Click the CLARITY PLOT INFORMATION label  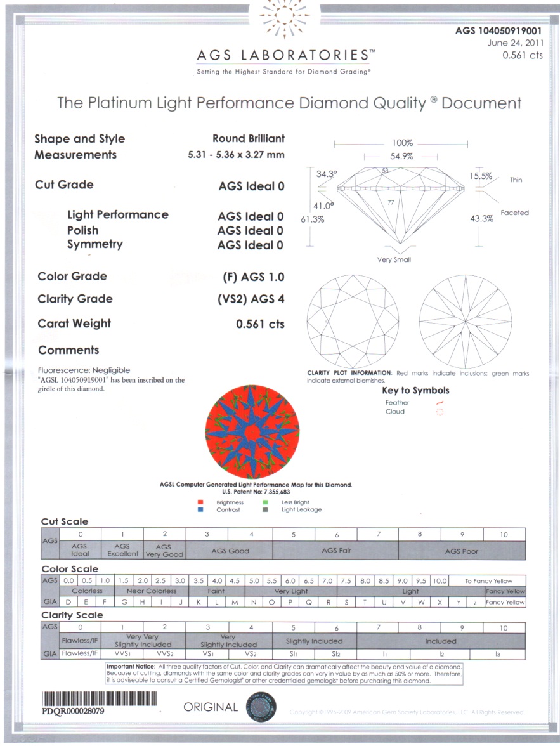tap(349, 373)
